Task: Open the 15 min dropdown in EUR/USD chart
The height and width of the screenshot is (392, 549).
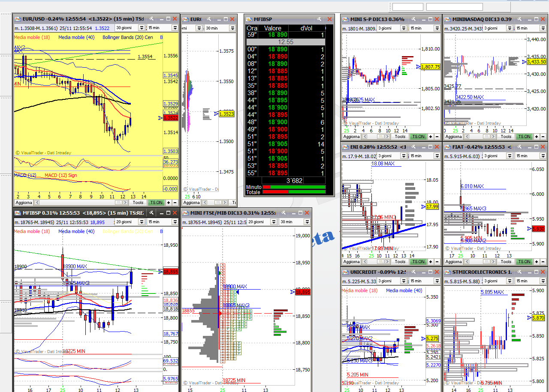Action: 163,28
